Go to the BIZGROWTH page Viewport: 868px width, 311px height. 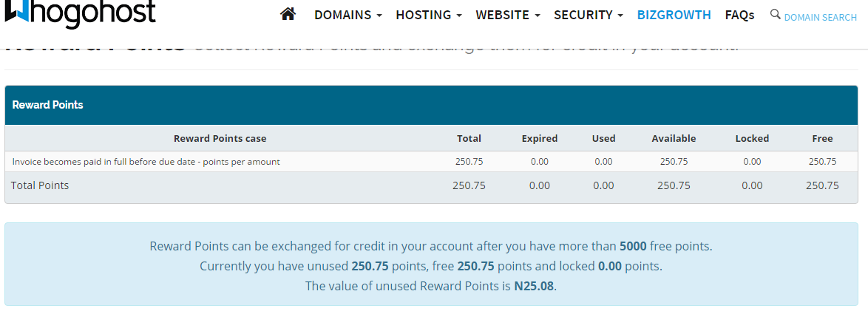tap(674, 15)
